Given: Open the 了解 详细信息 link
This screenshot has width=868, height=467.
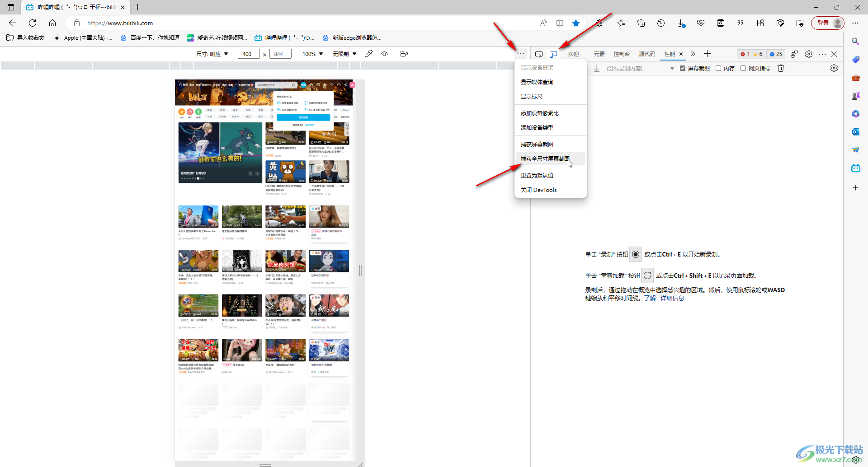Looking at the screenshot, I should coord(664,298).
